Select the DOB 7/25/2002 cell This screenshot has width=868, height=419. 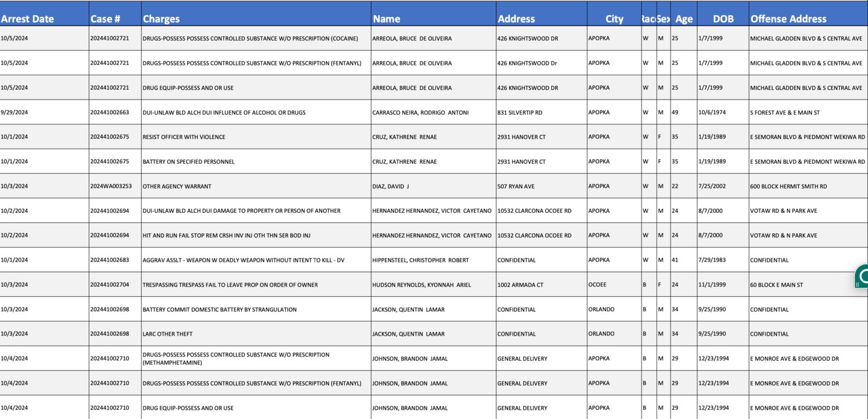point(723,186)
